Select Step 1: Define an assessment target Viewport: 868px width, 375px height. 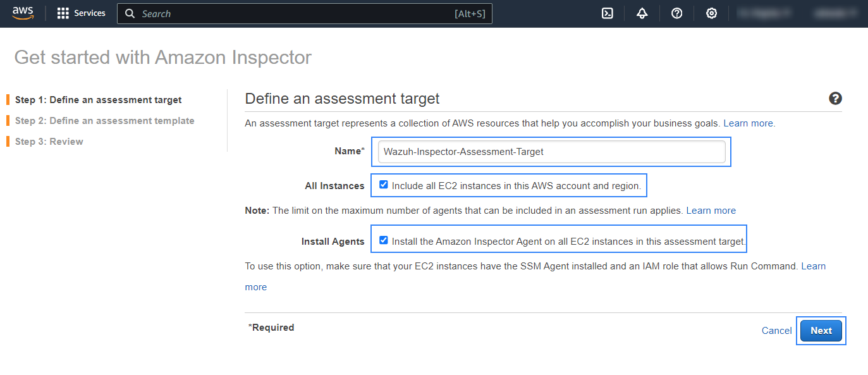(x=98, y=100)
